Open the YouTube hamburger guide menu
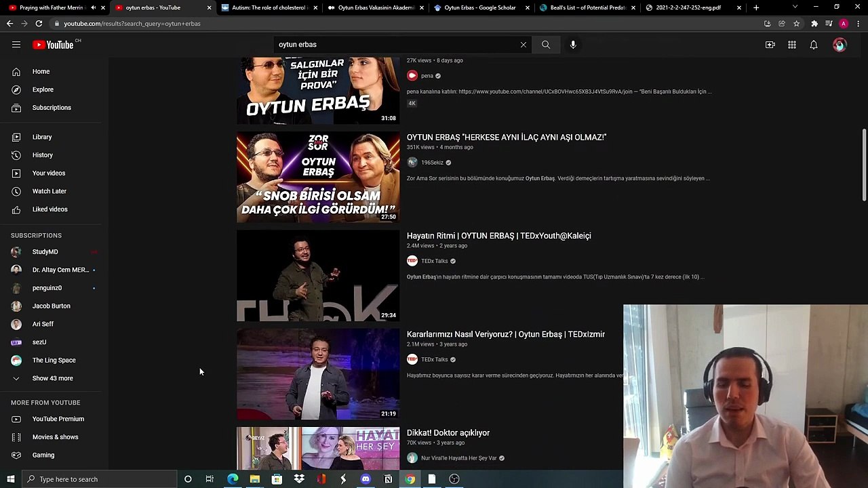This screenshot has width=868, height=488. click(x=16, y=45)
